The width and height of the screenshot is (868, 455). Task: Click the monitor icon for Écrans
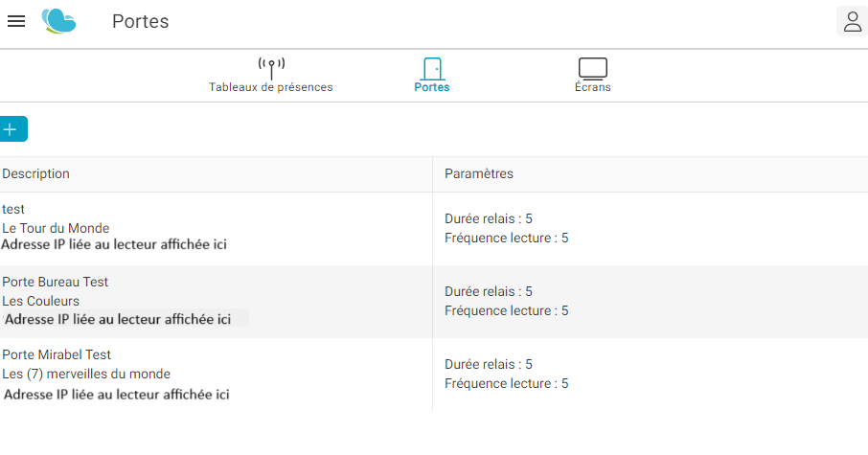coord(593,69)
